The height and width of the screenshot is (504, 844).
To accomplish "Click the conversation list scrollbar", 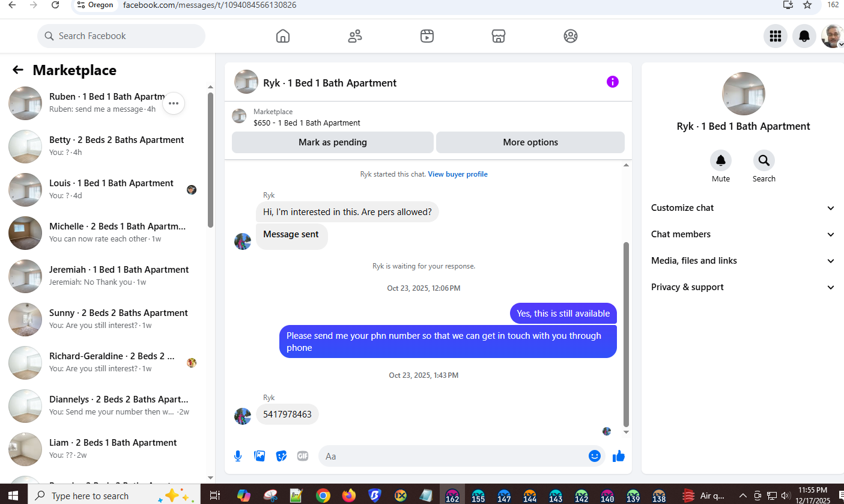I will click(x=211, y=160).
